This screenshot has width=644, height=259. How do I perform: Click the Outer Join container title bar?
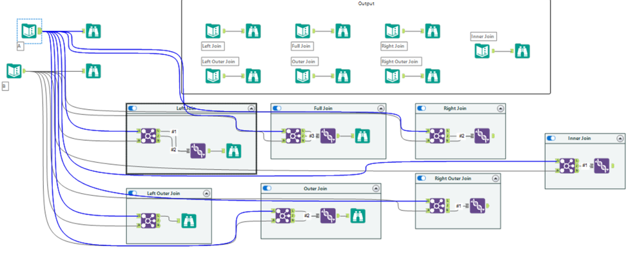click(x=321, y=188)
